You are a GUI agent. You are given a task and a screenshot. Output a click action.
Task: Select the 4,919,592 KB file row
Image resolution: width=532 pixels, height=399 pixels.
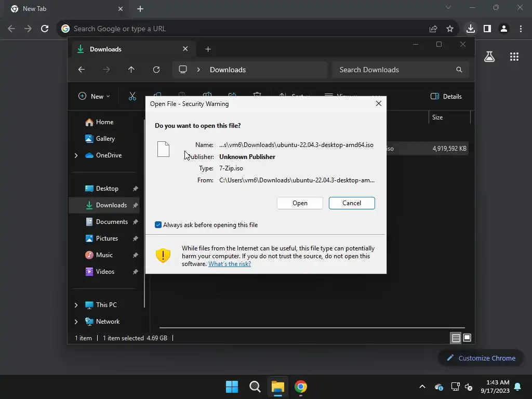click(x=428, y=149)
